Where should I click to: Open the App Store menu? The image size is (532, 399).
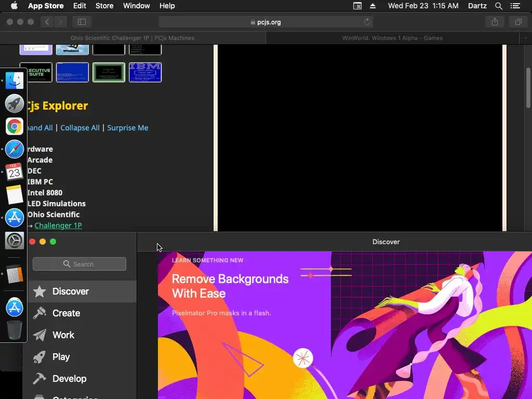(x=46, y=6)
